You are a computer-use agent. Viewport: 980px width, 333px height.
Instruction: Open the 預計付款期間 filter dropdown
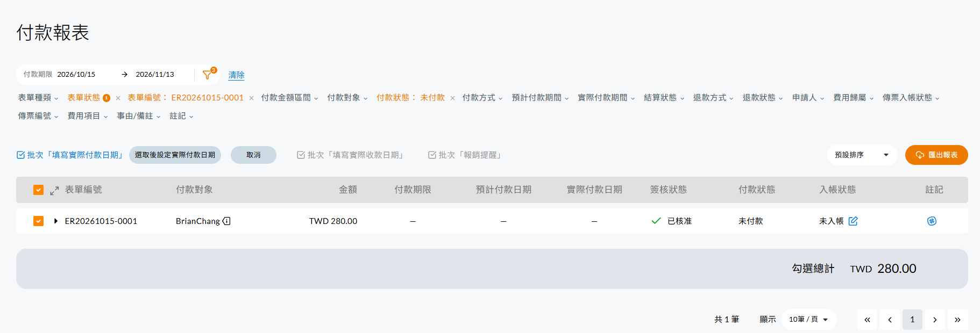(541, 98)
